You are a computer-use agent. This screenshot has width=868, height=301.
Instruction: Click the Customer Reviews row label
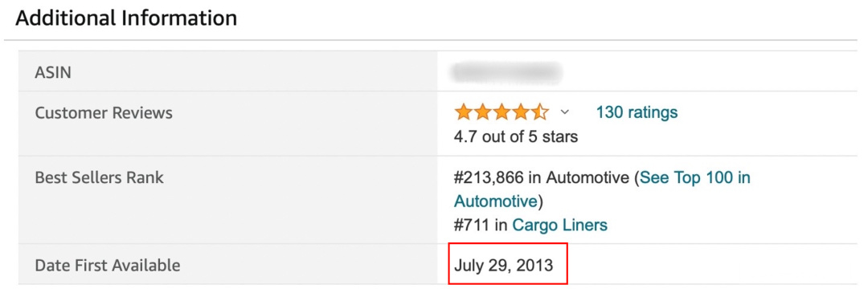coord(104,113)
